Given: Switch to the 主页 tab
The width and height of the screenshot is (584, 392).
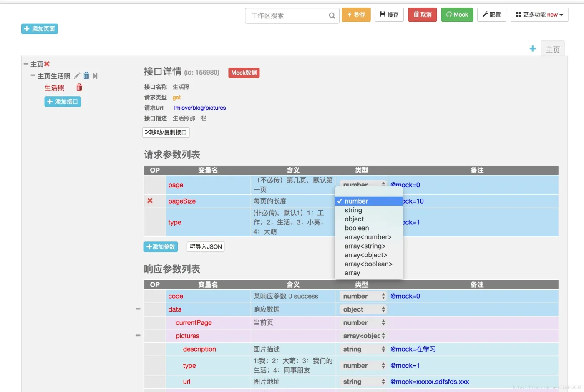Looking at the screenshot, I should pyautogui.click(x=553, y=50).
